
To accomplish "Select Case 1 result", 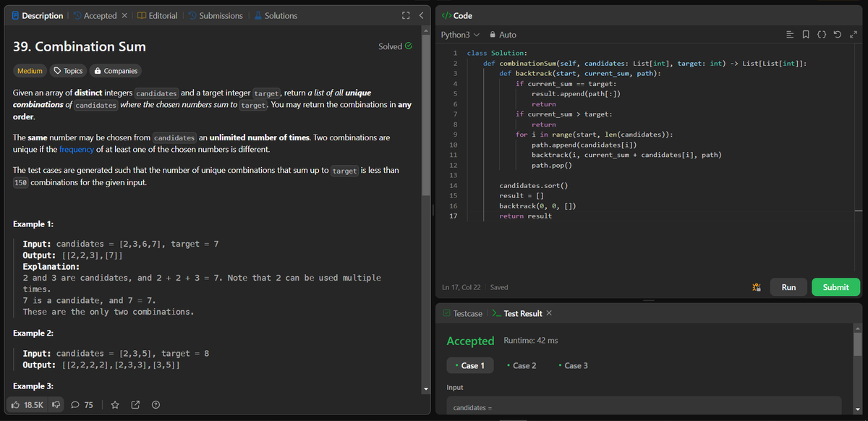I will click(469, 366).
